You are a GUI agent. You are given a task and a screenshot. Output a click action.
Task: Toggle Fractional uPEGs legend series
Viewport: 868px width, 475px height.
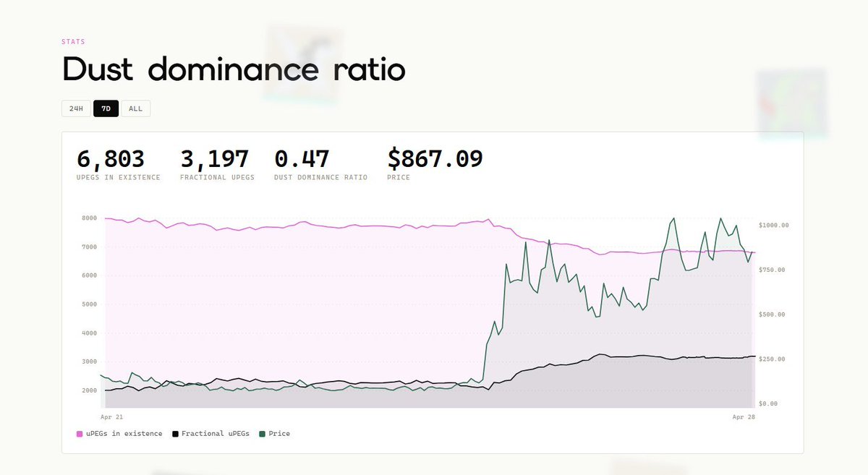point(210,434)
